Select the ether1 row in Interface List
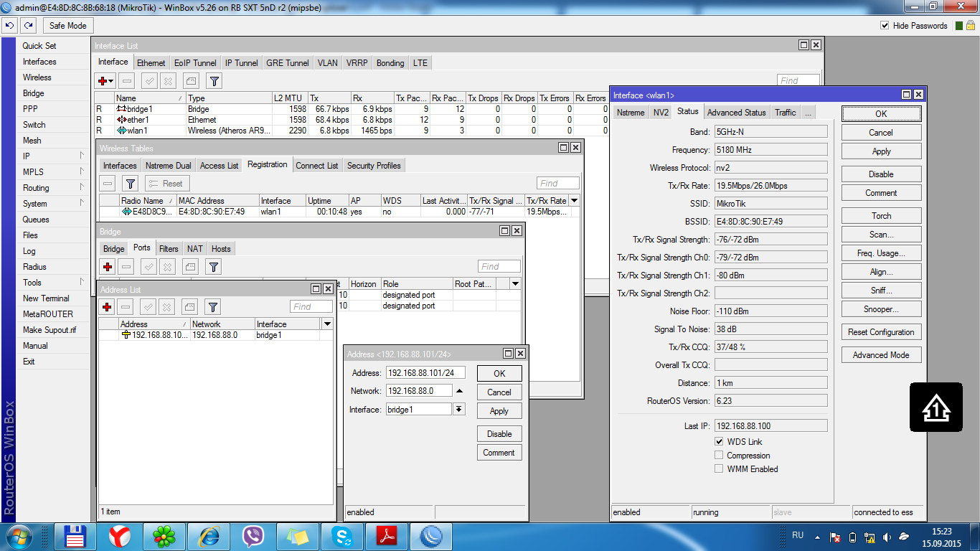The width and height of the screenshot is (980, 551). 352,120
